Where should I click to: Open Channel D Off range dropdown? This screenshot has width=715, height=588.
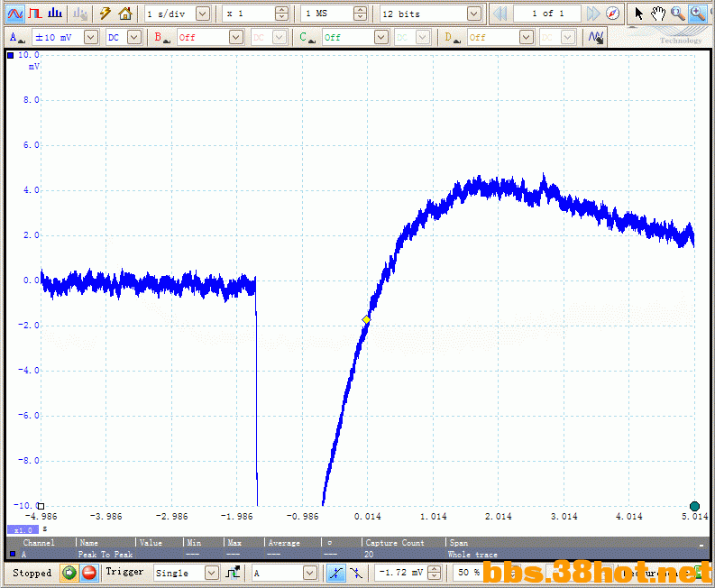527,37
